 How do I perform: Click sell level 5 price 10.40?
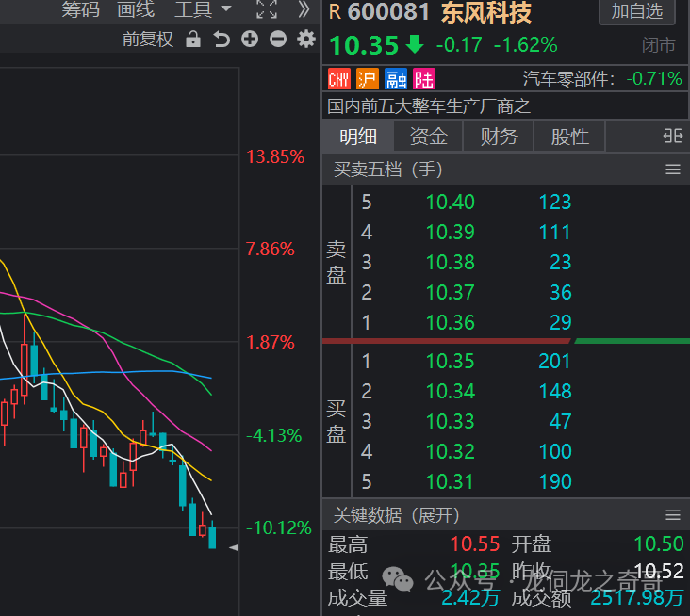[451, 203]
